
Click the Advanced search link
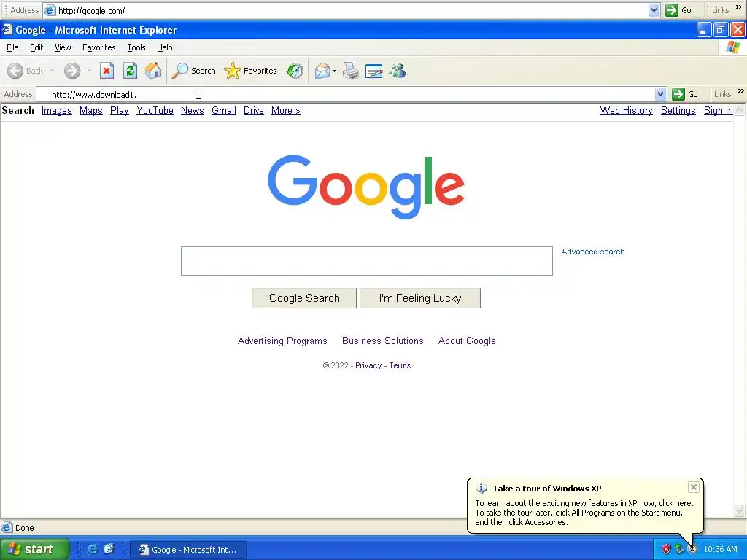[x=593, y=252]
